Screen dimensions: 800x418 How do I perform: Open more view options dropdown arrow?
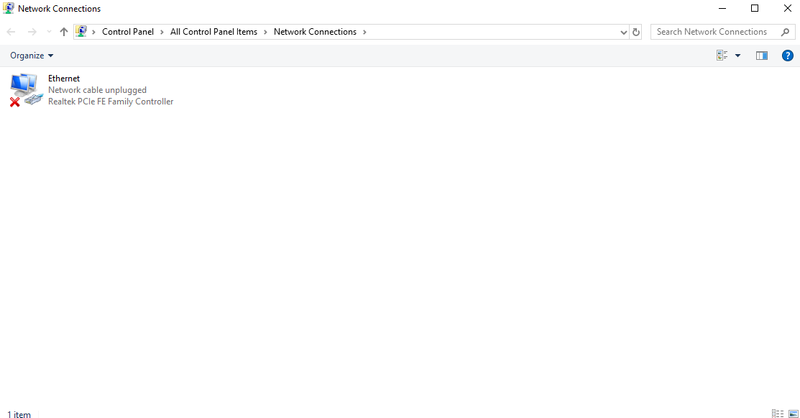coord(738,56)
